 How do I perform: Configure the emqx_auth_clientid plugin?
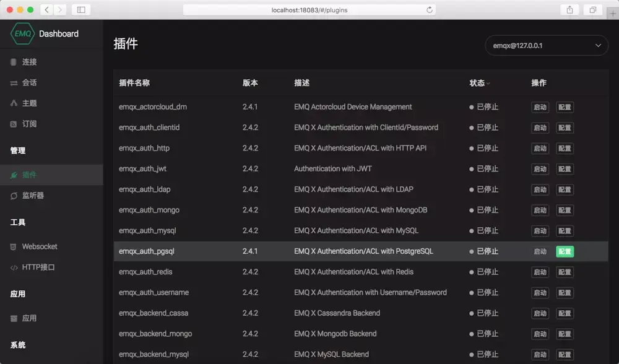[x=565, y=128]
